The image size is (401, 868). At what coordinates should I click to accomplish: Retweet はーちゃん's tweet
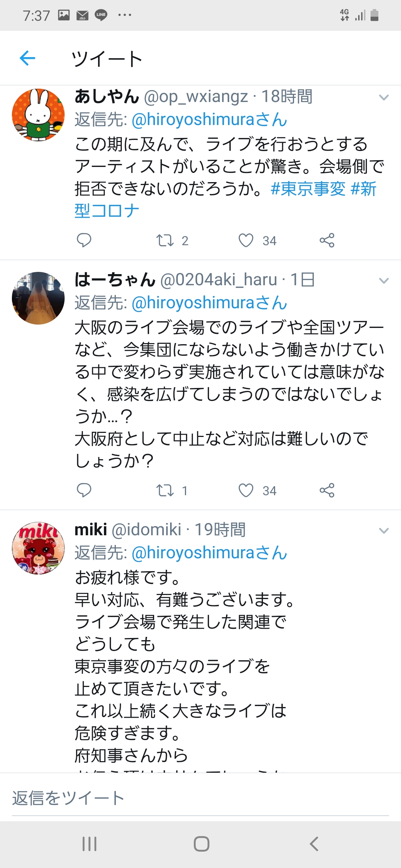165,490
